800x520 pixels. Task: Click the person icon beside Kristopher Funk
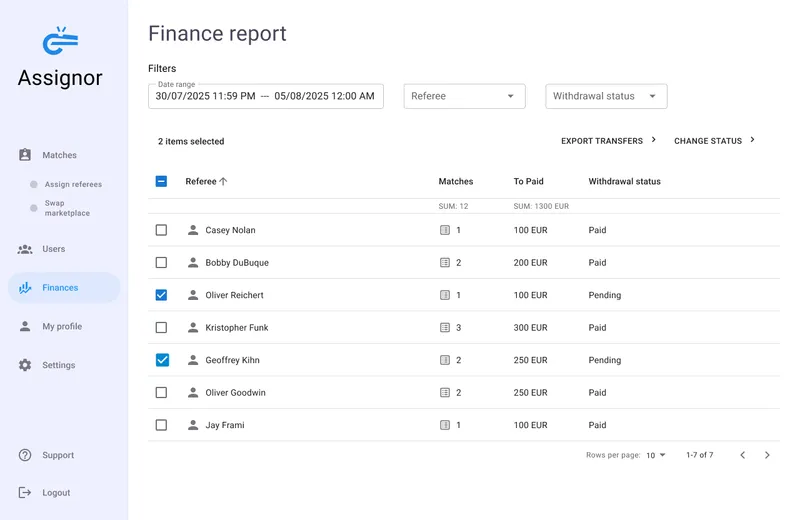[193, 328]
